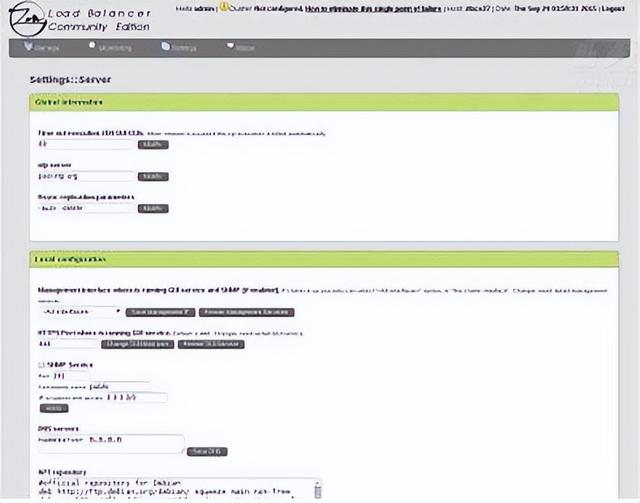This screenshot has height=503, width=640.
Task: Click the Settings menu icon
Action: 163,46
